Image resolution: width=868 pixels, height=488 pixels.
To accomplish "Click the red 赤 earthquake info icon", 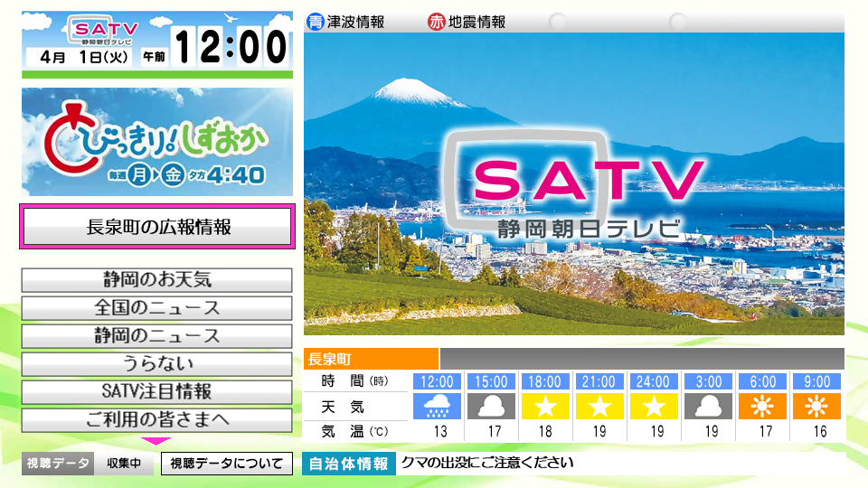I will pyautogui.click(x=436, y=22).
